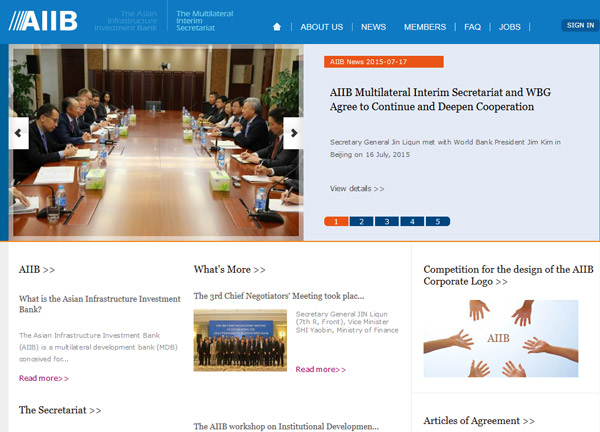Open the Chief Negotiators' Meeting group photo

238,340
